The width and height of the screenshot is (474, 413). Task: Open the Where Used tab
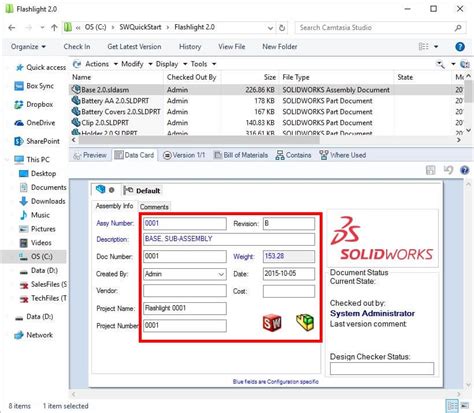click(x=343, y=155)
